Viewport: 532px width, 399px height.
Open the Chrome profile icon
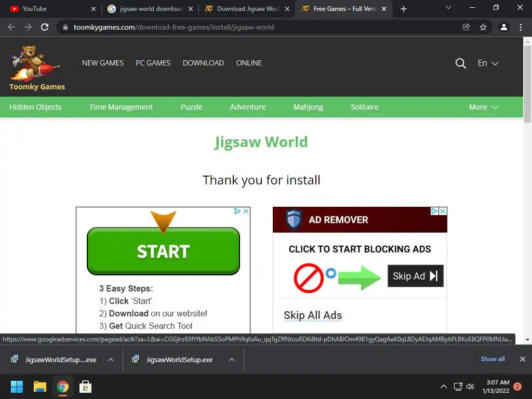coord(504,27)
